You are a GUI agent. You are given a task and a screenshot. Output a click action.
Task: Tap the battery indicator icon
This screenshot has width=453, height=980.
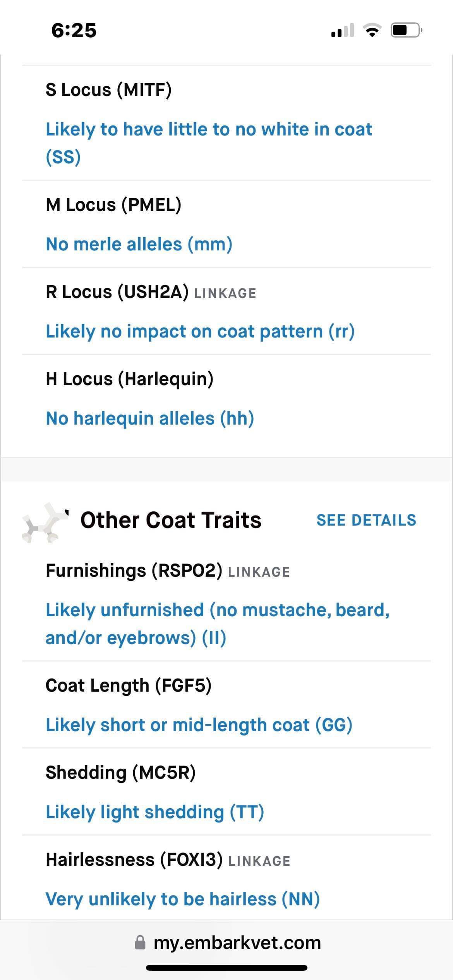[407, 30]
